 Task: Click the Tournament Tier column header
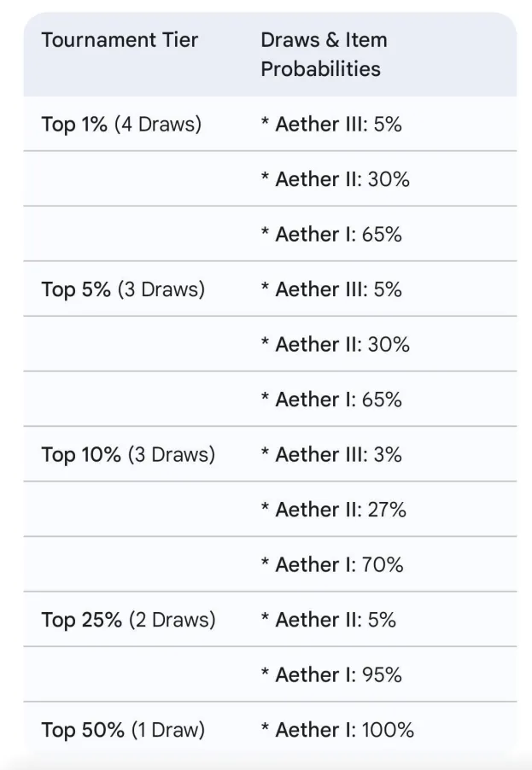120,40
